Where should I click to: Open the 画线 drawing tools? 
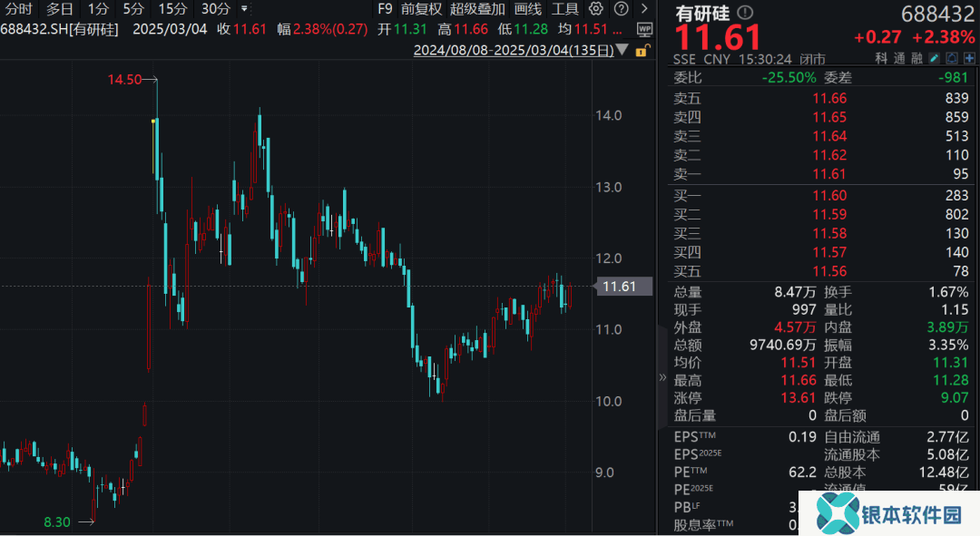pyautogui.click(x=527, y=9)
